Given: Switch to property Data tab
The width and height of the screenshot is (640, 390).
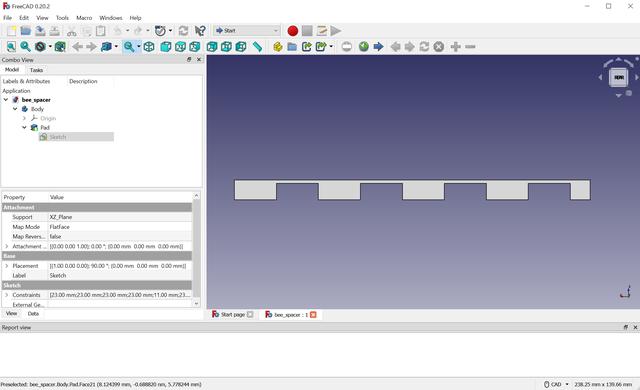Looking at the screenshot, I should (x=33, y=314).
